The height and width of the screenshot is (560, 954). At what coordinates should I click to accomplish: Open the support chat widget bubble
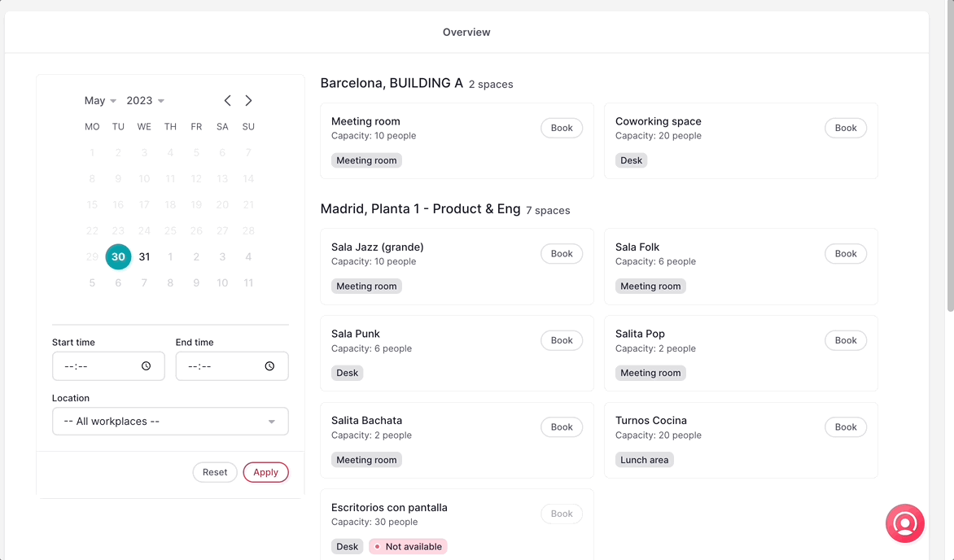905,523
